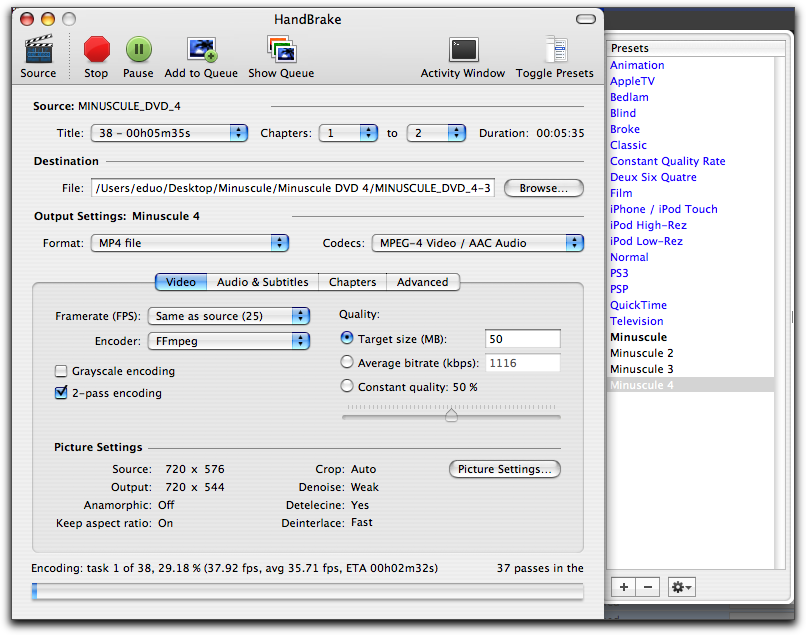Select Target size (MB) radio button
Screen dimensions: 806x635
click(x=347, y=338)
